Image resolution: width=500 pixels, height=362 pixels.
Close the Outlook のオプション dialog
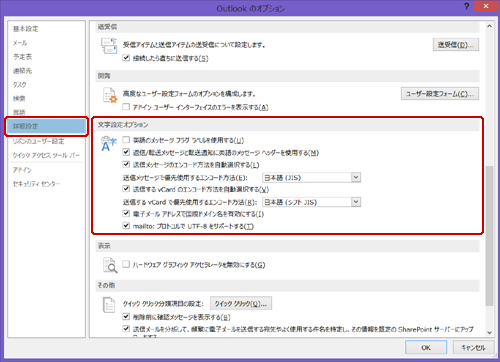click(x=486, y=6)
